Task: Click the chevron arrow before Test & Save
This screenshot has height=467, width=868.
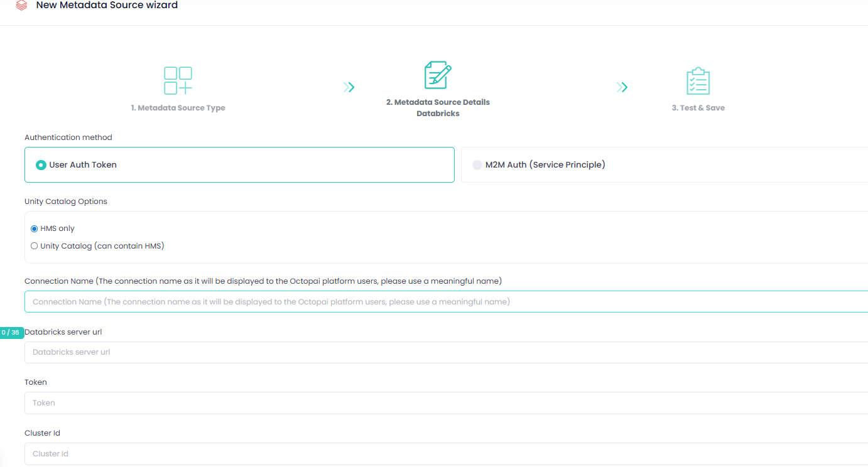Action: click(x=622, y=87)
